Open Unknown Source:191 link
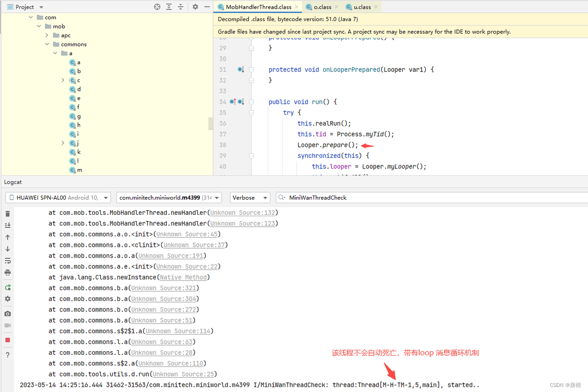This screenshot has width=588, height=392. tap(170, 256)
